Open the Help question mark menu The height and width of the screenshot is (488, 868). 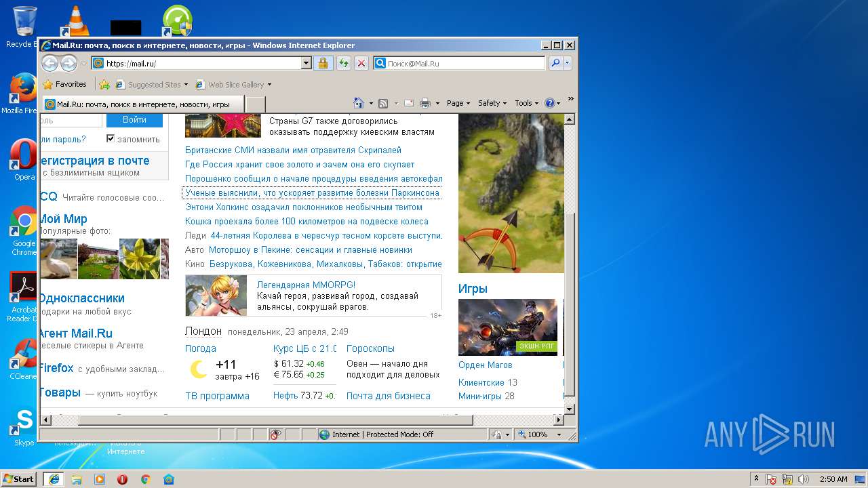[552, 103]
